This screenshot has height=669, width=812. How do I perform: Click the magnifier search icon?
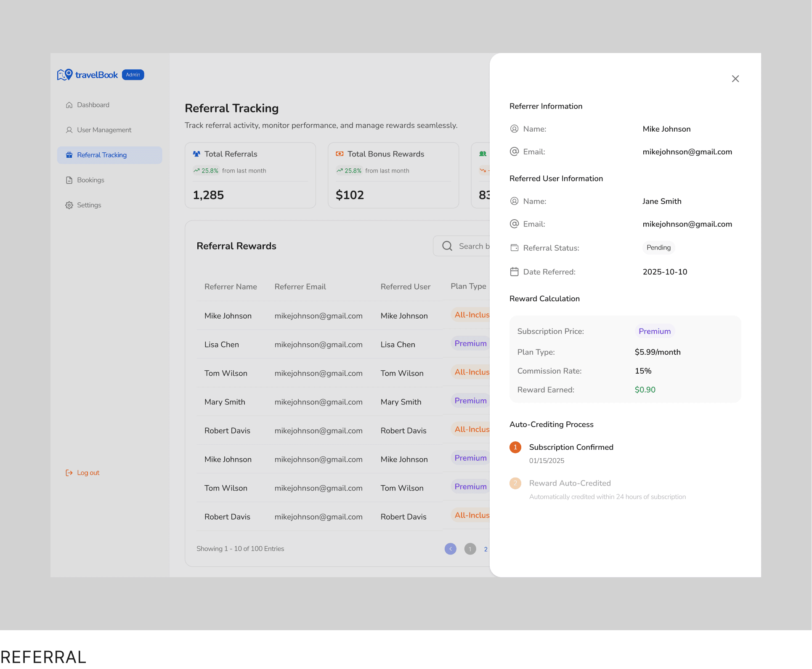tap(447, 246)
